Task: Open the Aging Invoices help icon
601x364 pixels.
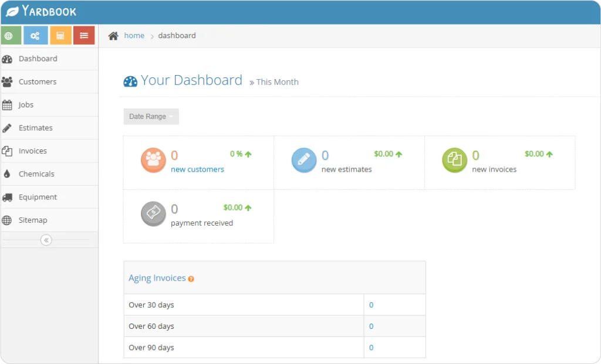Action: click(191, 279)
